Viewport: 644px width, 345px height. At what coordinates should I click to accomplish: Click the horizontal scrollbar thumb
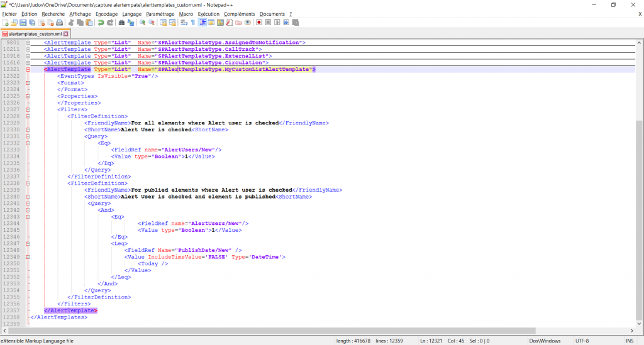pyautogui.click(x=272, y=331)
